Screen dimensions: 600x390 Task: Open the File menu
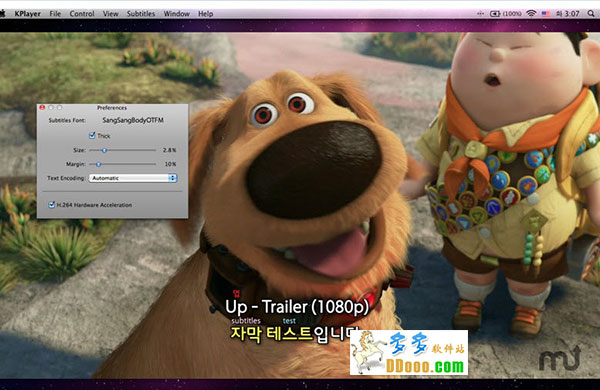(55, 14)
